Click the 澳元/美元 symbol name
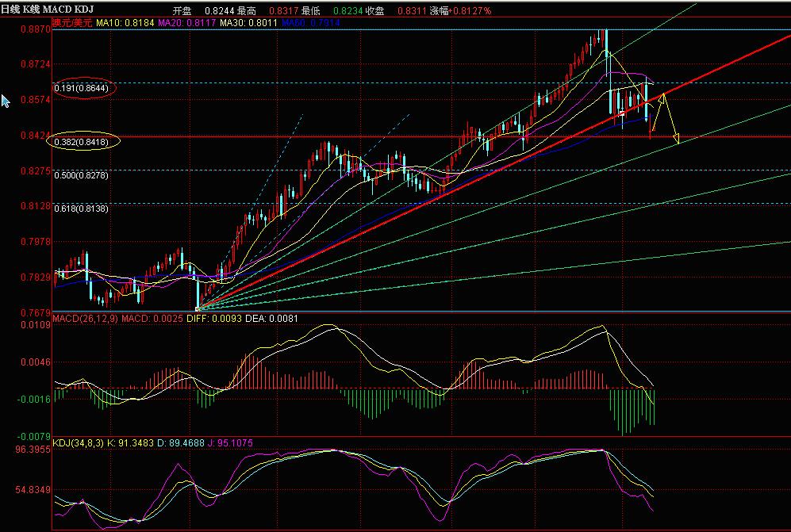This screenshot has height=532, width=791. click(x=73, y=23)
